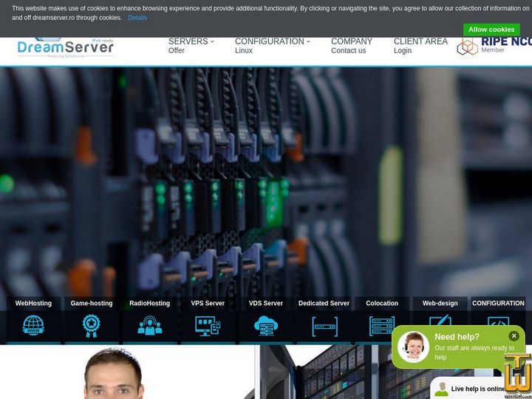The image size is (532, 399).
Task: Go to CLIENT AREA Login
Action: 420,46
